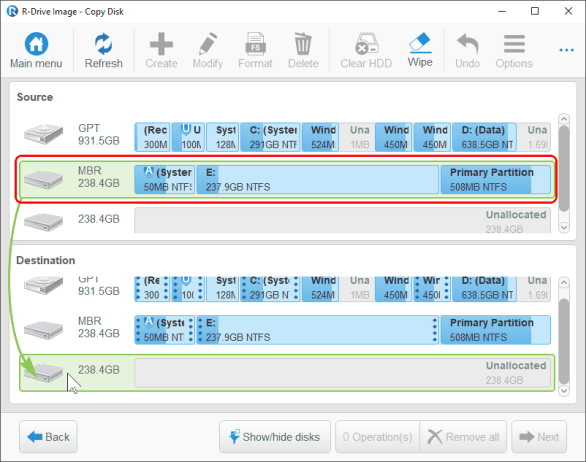Click Show/hide disks button

point(275,437)
